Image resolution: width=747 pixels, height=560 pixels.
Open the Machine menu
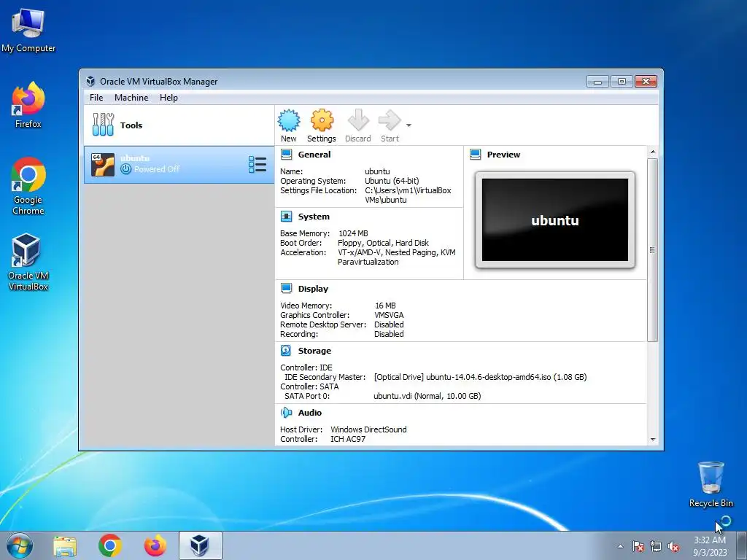tap(131, 98)
